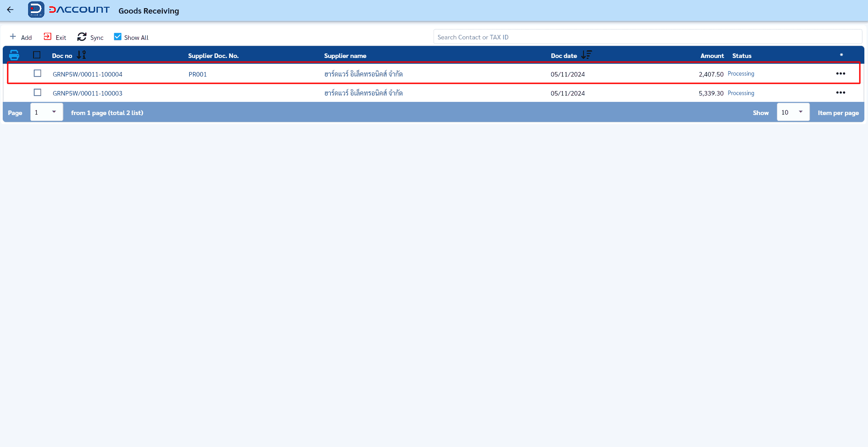
Task: Toggle the Show All checkbox
Action: point(118,37)
